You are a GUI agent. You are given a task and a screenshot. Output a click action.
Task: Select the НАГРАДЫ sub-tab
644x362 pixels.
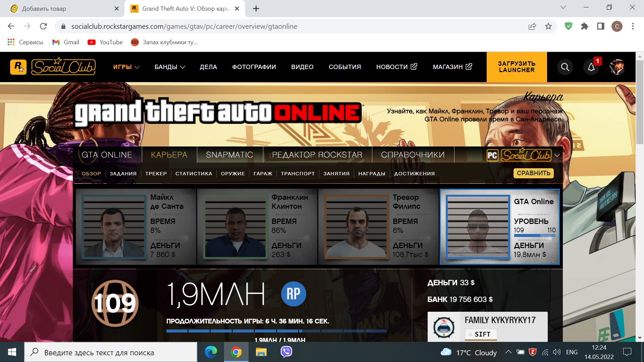(372, 174)
